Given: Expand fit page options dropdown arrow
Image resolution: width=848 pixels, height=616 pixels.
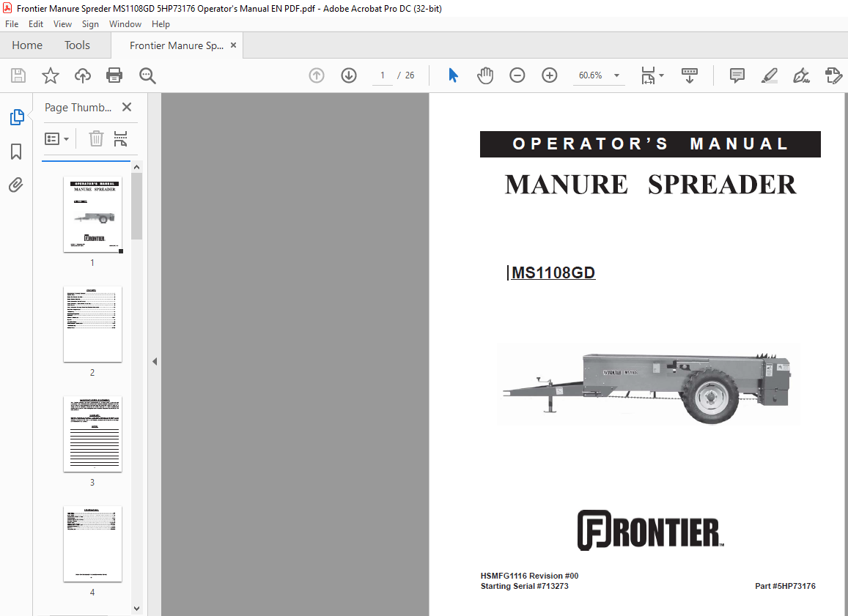Looking at the screenshot, I should [x=661, y=75].
